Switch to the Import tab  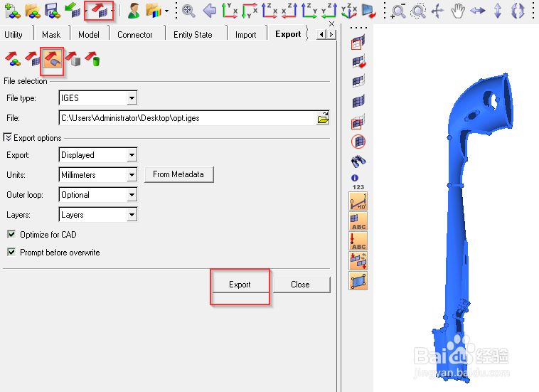click(x=246, y=35)
